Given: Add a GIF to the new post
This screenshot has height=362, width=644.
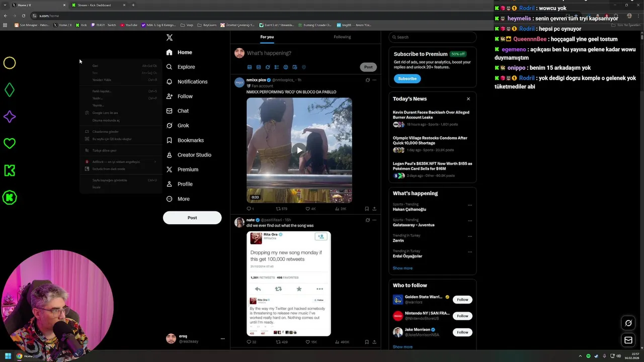Looking at the screenshot, I should point(259,67).
